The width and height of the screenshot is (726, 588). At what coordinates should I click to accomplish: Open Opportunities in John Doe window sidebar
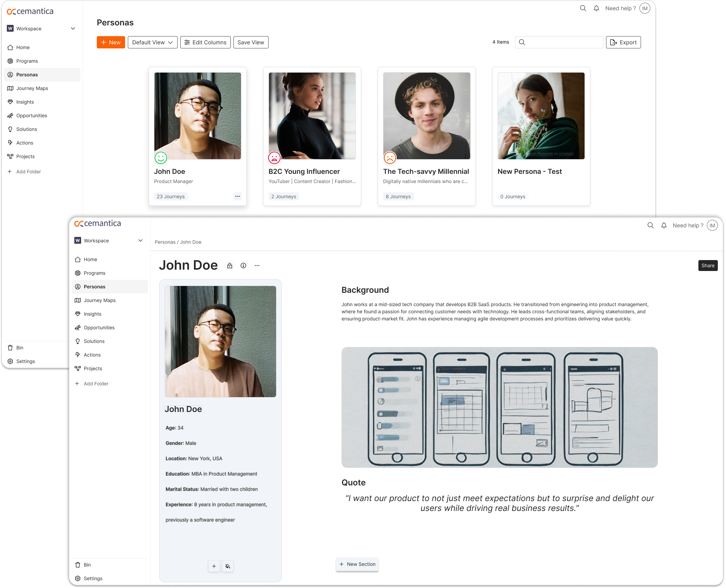pyautogui.click(x=110, y=328)
